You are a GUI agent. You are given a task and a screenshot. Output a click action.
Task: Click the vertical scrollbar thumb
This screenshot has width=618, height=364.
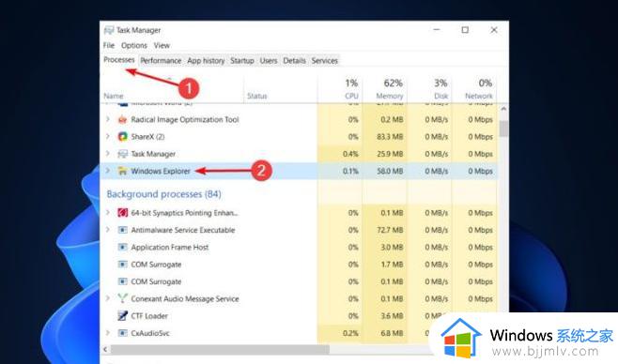point(503,129)
